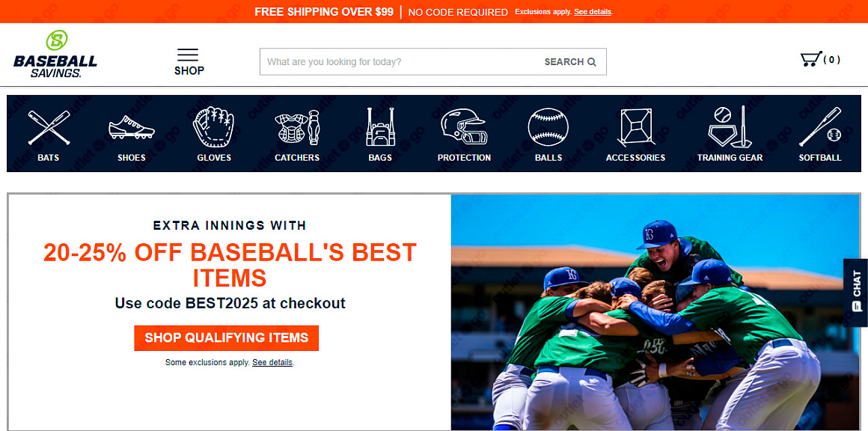The height and width of the screenshot is (431, 868).
Task: Choose the Accessories net icon
Action: (635, 127)
